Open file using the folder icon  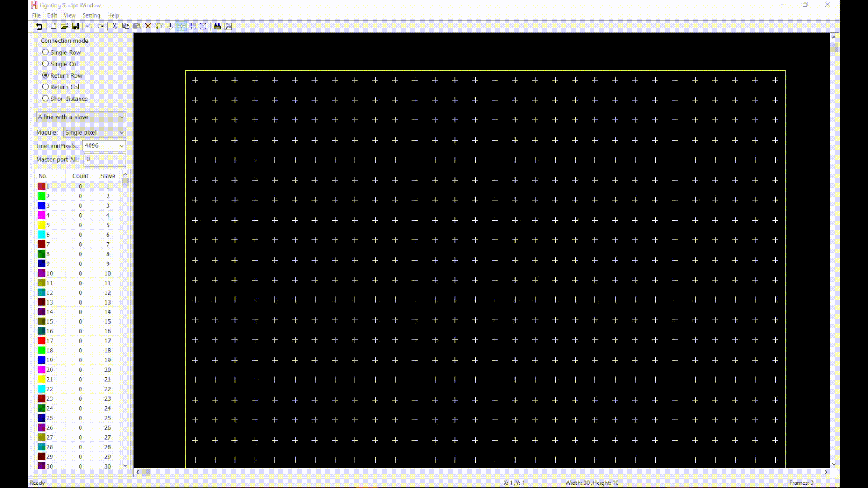point(64,26)
